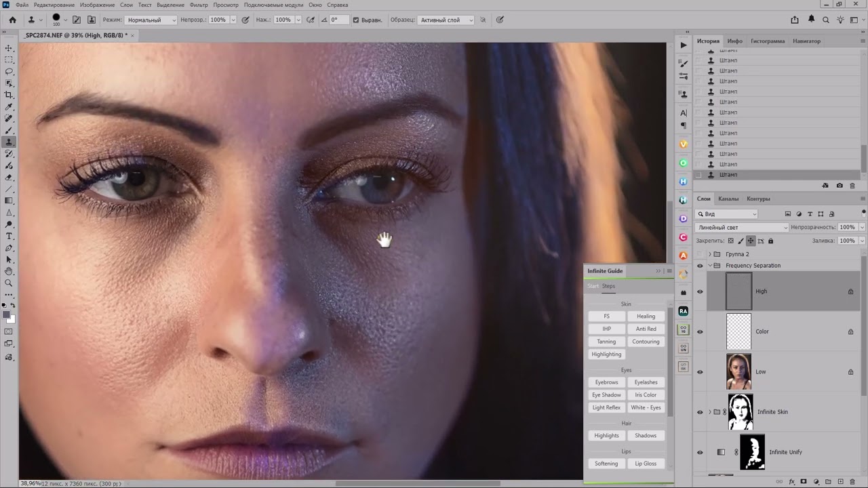Select the Eraser tool
The height and width of the screenshot is (488, 868).
click(9, 178)
